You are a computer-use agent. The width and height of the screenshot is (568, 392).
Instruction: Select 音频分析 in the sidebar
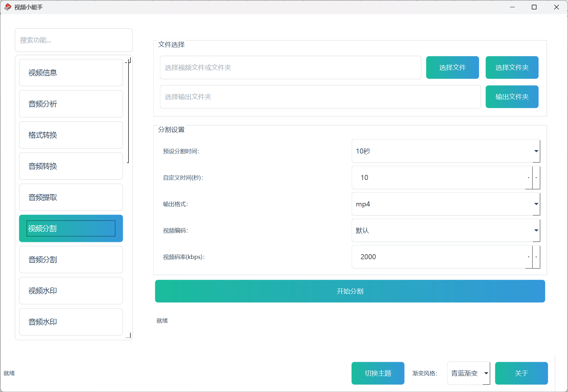71,104
